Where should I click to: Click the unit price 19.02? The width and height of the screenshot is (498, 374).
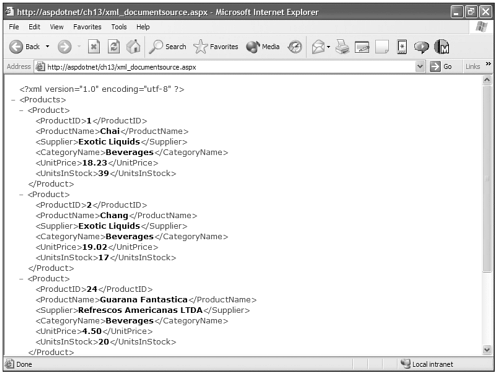coord(95,247)
